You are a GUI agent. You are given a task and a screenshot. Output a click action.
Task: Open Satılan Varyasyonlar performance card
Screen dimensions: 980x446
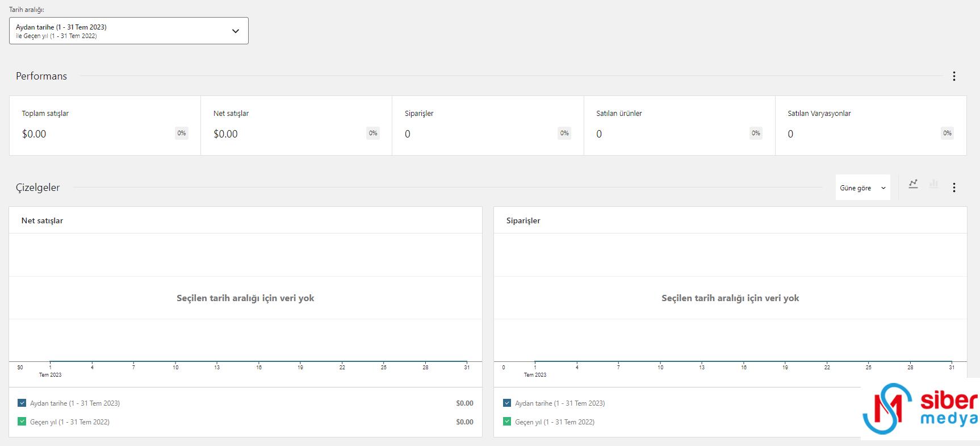tap(871, 126)
